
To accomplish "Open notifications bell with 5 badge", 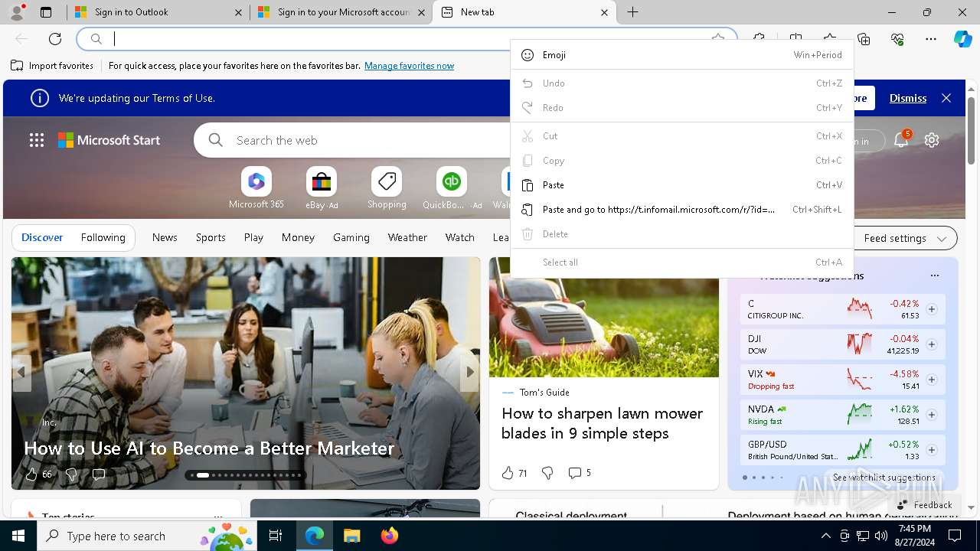I will [901, 140].
